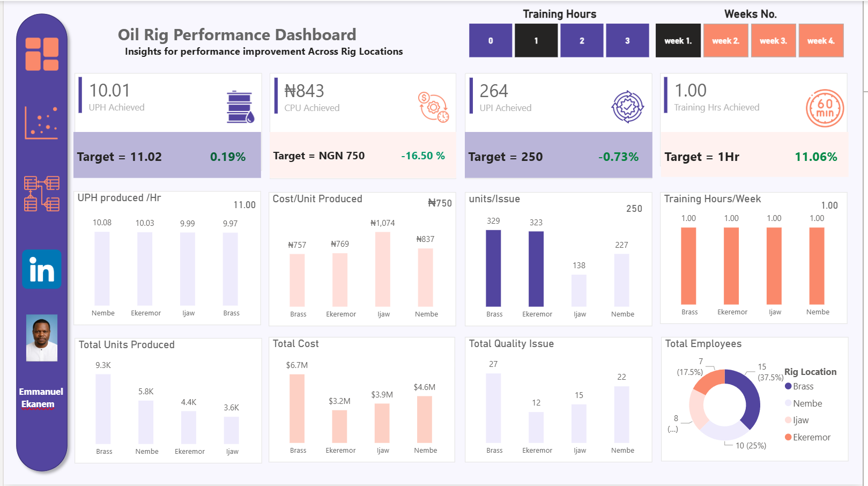
Task: Click the profile photo in the sidebar
Action: pyautogui.click(x=42, y=339)
